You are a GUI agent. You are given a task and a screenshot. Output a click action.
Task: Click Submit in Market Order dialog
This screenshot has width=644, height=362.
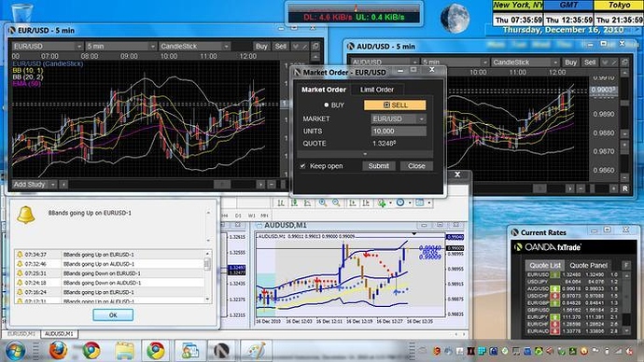(x=378, y=166)
